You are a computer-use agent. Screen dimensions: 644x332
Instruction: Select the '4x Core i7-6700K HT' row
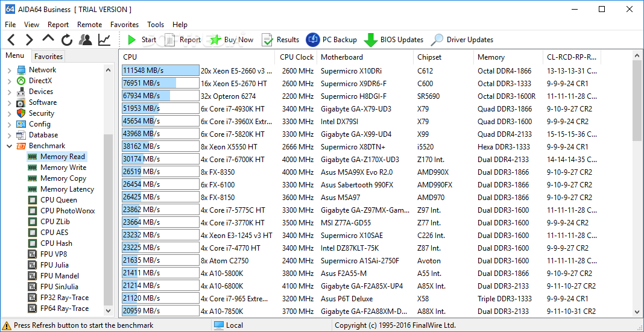[x=361, y=159]
